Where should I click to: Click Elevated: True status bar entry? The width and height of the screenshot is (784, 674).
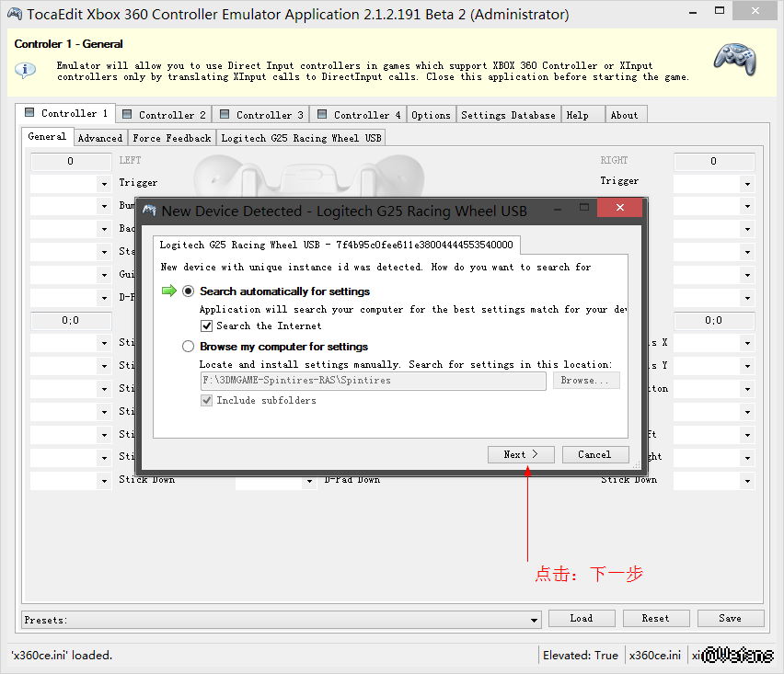(x=581, y=655)
